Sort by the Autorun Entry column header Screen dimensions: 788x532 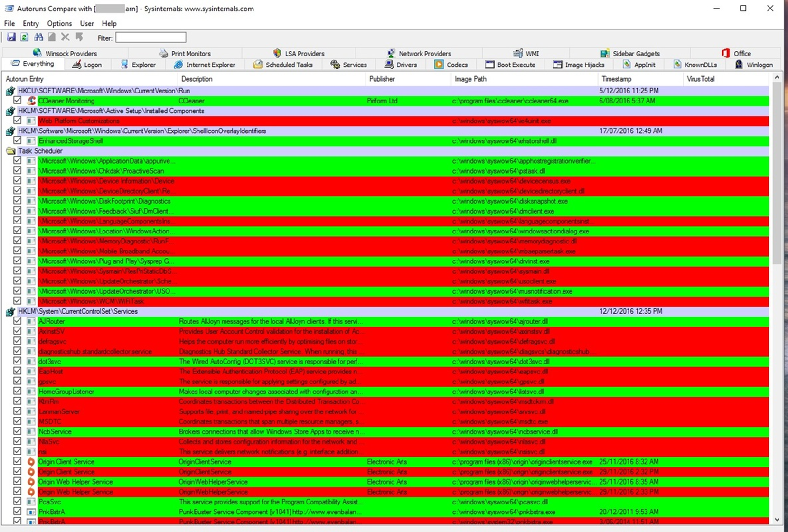coord(90,79)
